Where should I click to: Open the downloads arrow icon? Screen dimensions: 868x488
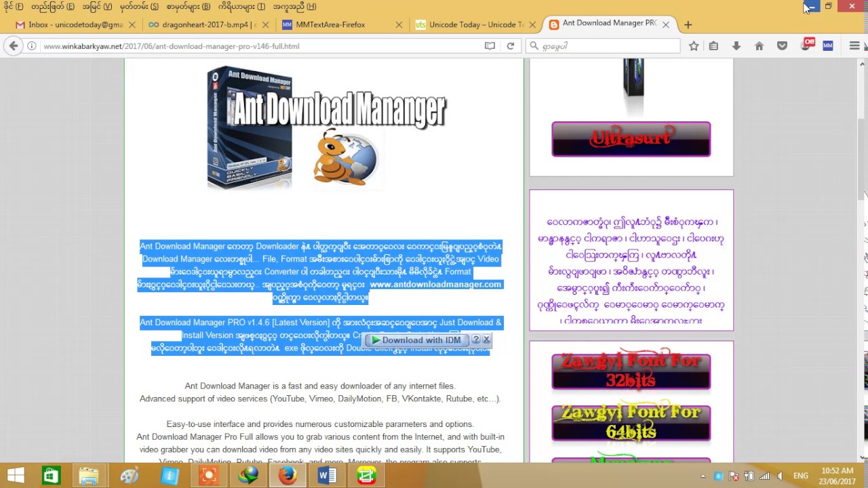[736, 46]
